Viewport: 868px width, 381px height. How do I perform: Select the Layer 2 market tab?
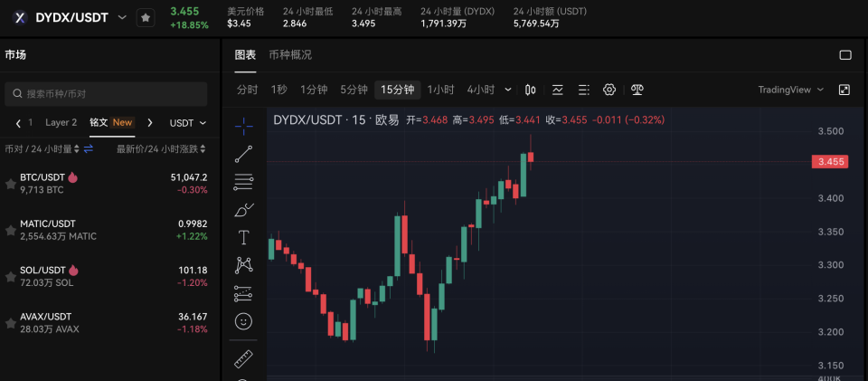[61, 122]
